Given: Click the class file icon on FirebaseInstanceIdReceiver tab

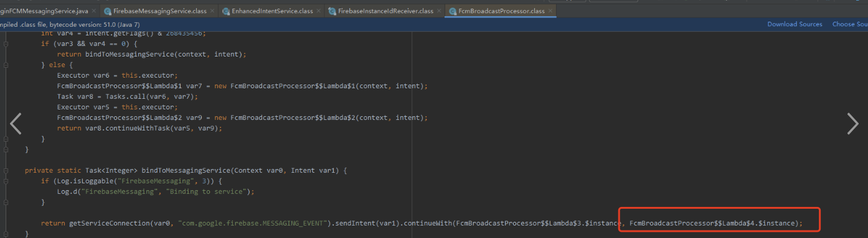Looking at the screenshot, I should coord(333,11).
